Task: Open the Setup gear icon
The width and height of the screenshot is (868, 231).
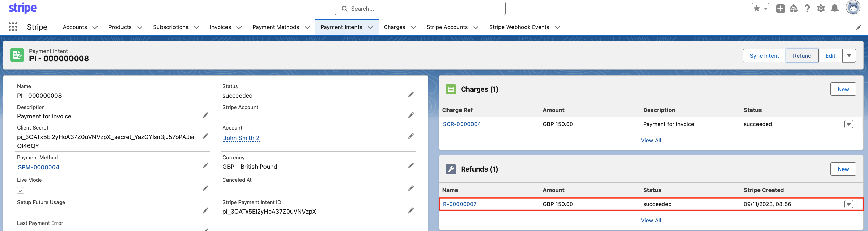Action: click(821, 9)
